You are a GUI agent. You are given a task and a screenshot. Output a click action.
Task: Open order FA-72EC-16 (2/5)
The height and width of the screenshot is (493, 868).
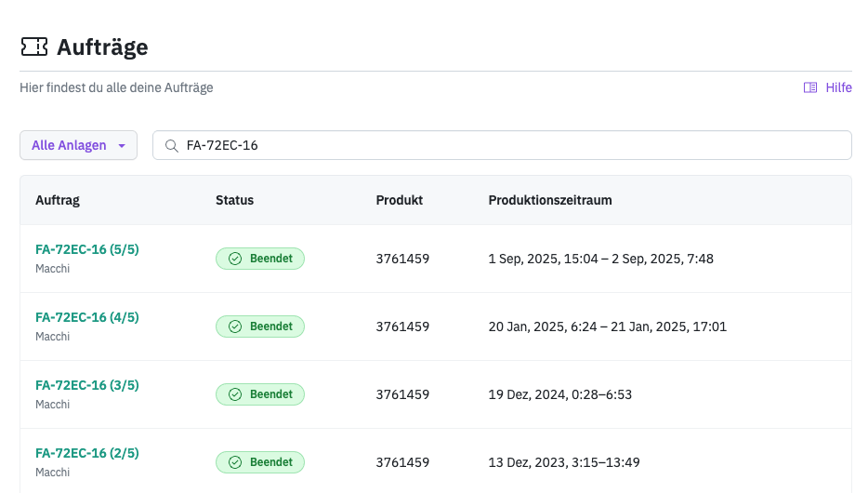[86, 453]
